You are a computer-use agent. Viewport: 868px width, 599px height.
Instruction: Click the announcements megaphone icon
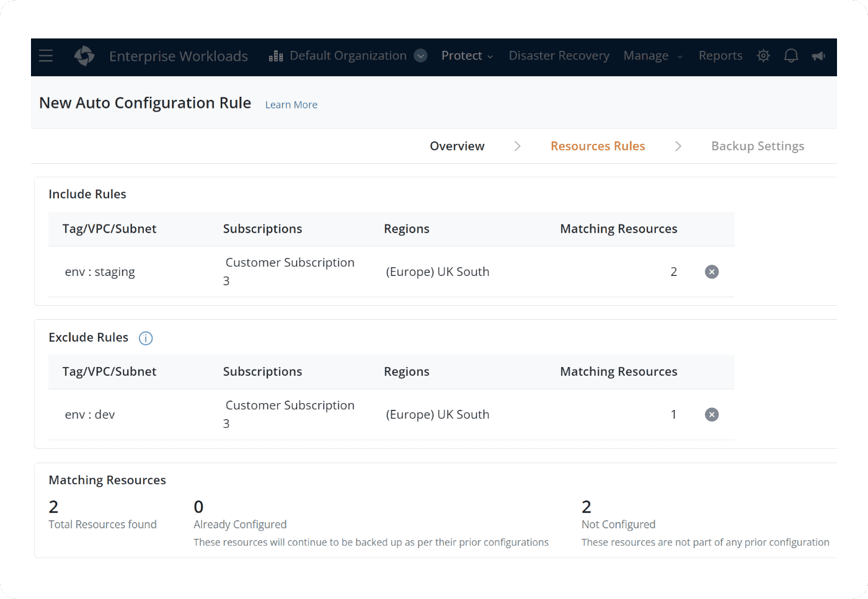[818, 56]
